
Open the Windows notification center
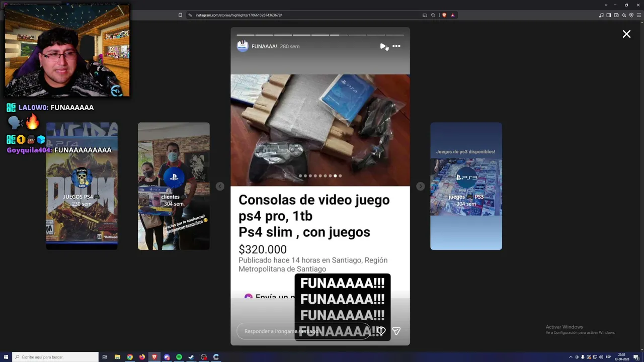pyautogui.click(x=637, y=357)
